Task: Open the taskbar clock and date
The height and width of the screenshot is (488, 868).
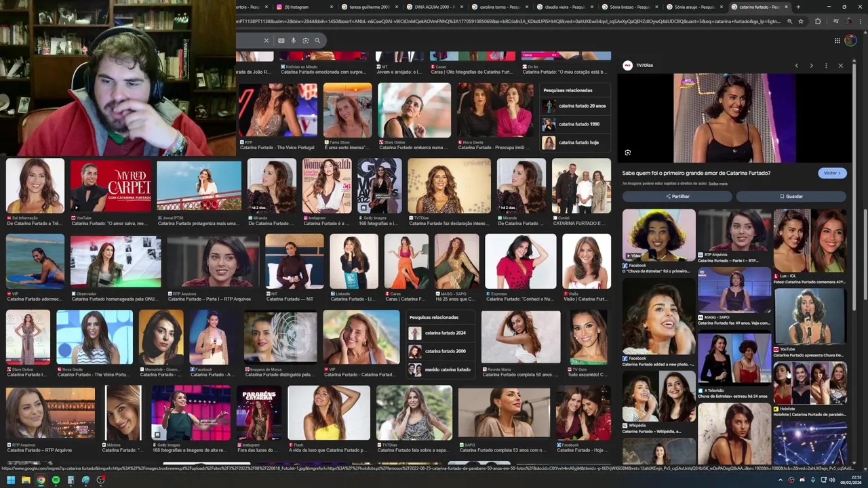Action: click(852, 480)
